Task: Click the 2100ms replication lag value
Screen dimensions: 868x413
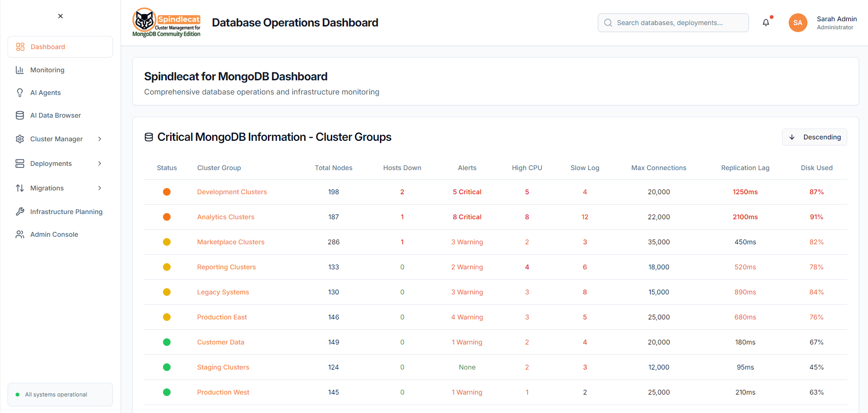Action: pyautogui.click(x=745, y=217)
